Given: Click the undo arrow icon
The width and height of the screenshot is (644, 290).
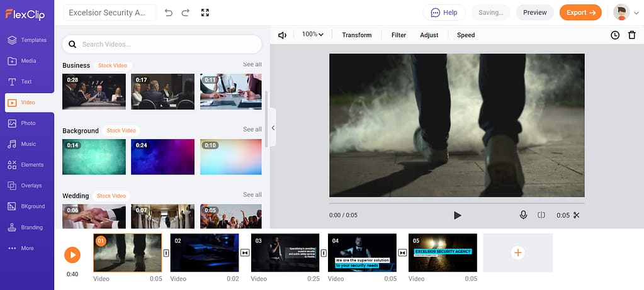Looking at the screenshot, I should 168,13.
